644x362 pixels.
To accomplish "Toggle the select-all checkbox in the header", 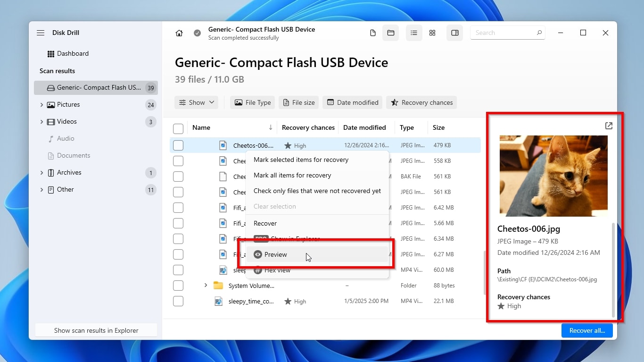I will click(x=178, y=128).
